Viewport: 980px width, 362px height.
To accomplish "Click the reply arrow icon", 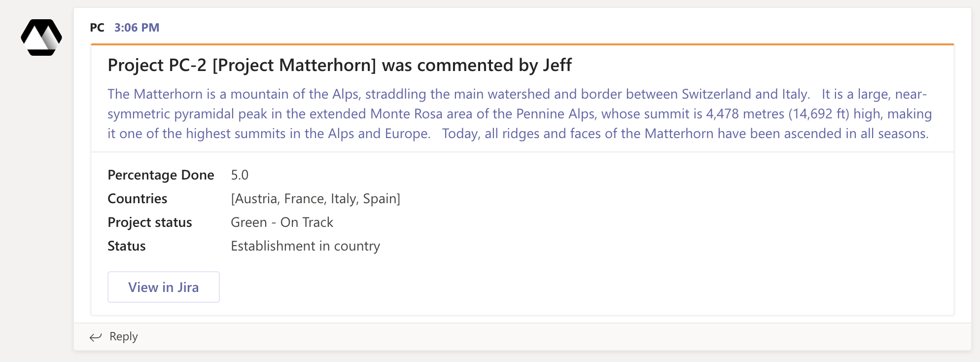I will (96, 337).
